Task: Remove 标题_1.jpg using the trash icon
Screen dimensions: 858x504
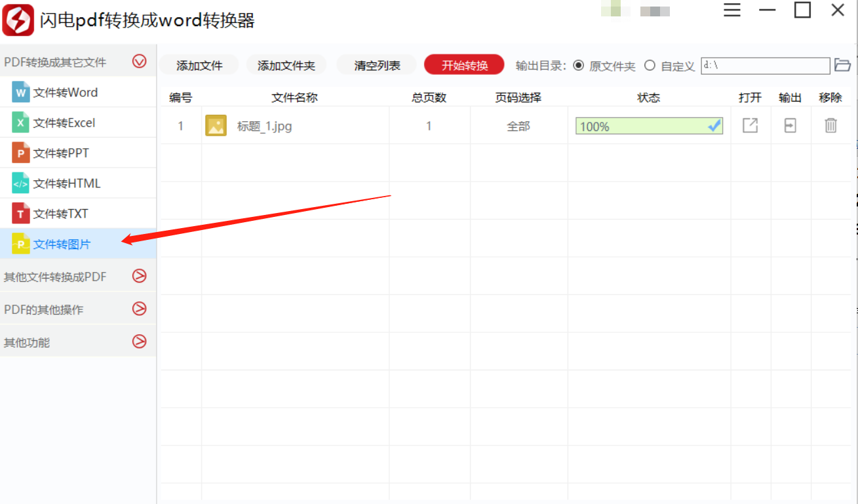Action: point(830,125)
